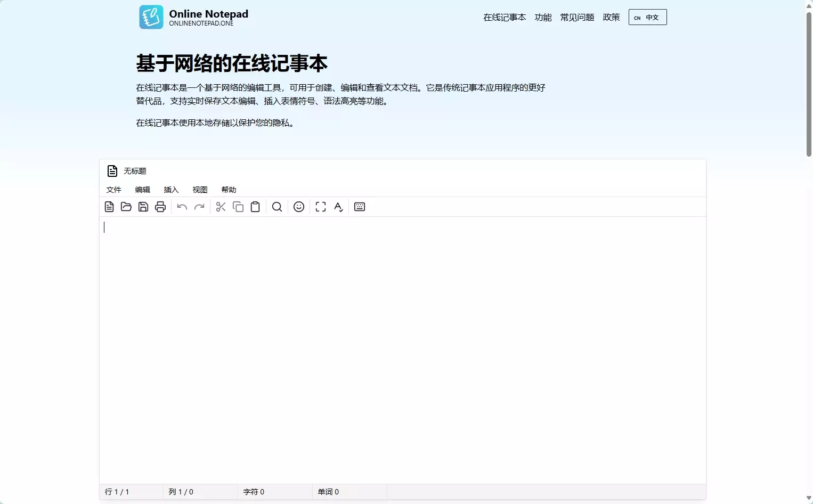Insert emoji via smiley face icon

pos(299,207)
